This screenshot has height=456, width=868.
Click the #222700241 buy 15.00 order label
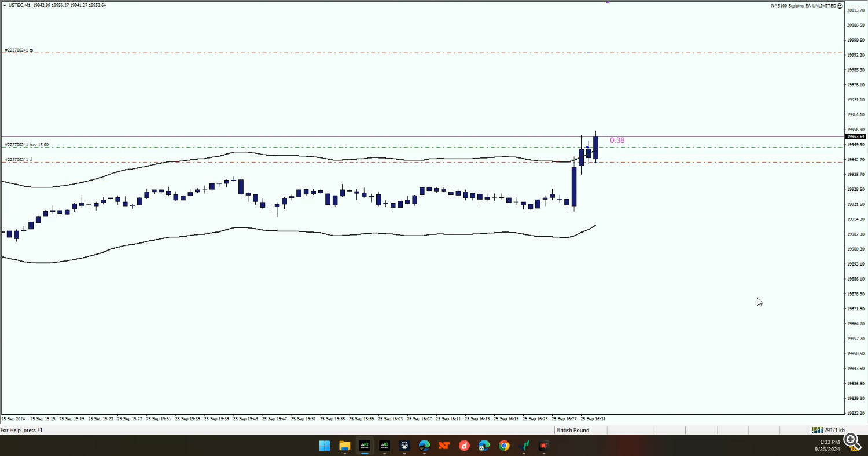[x=27, y=145]
